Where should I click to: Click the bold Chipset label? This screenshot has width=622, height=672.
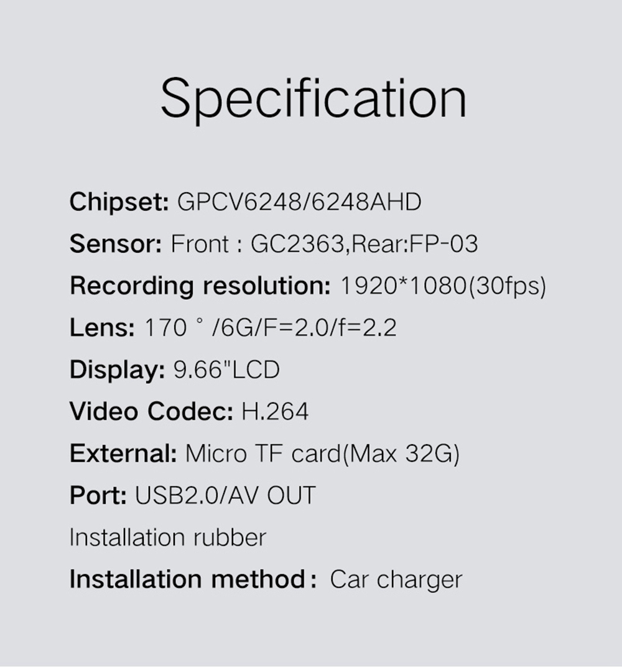[x=119, y=202]
